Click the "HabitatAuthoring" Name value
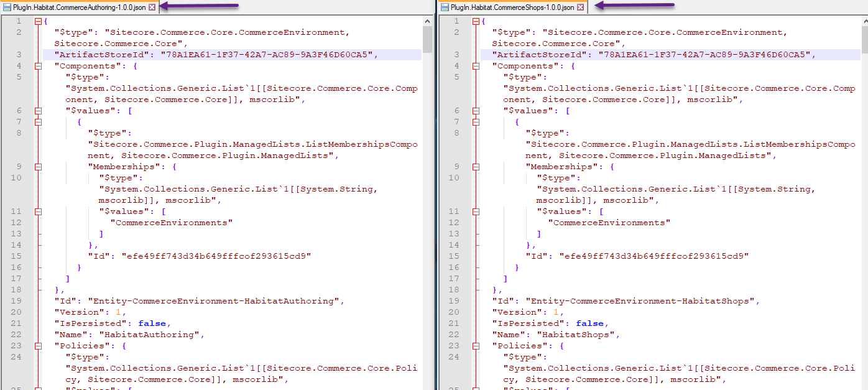Screen dimensions: 868x390 tap(150, 335)
